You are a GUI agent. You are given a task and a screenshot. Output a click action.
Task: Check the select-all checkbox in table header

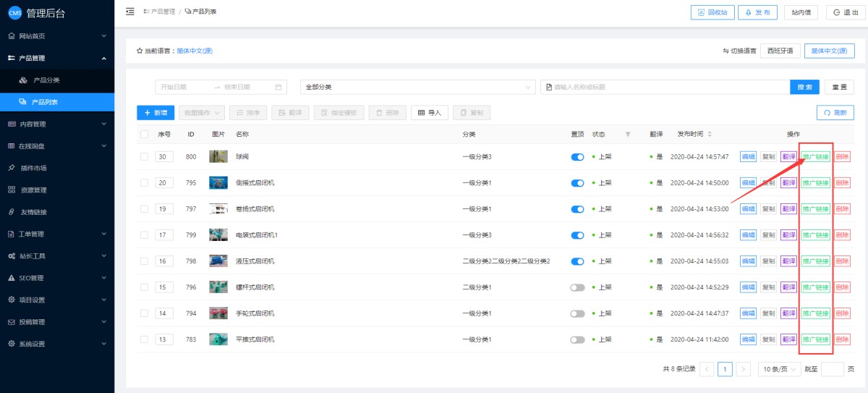[145, 135]
